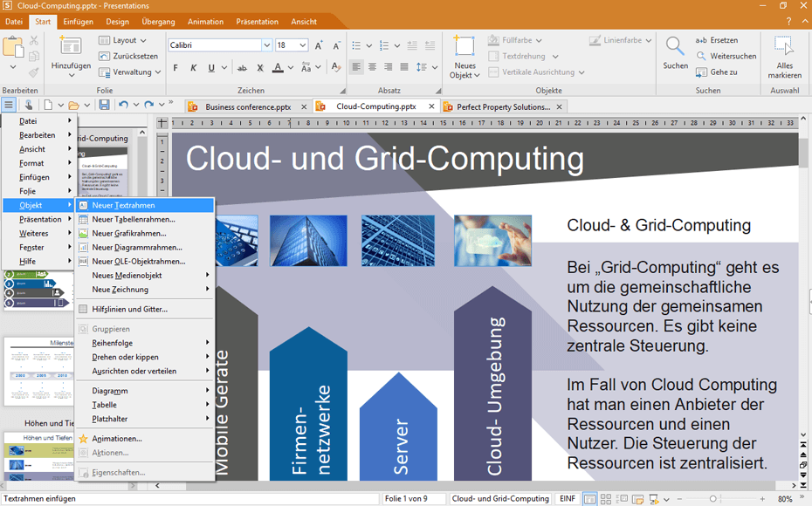Click the Suchen magnifier icon
This screenshot has width=812, height=506.
tap(675, 46)
